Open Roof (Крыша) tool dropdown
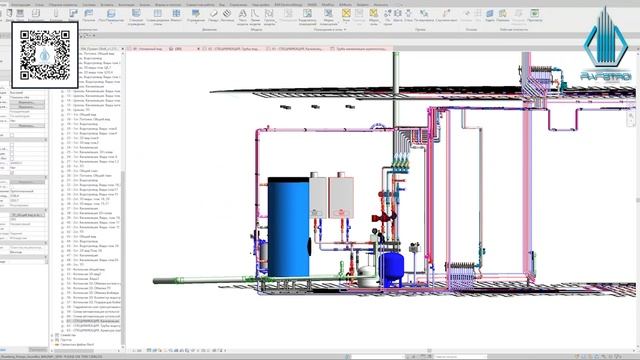Screen dimensions: 640x360 coord(73,16)
